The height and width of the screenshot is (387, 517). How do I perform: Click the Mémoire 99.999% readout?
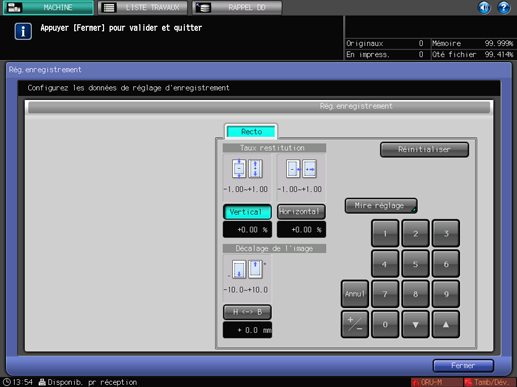[x=473, y=43]
